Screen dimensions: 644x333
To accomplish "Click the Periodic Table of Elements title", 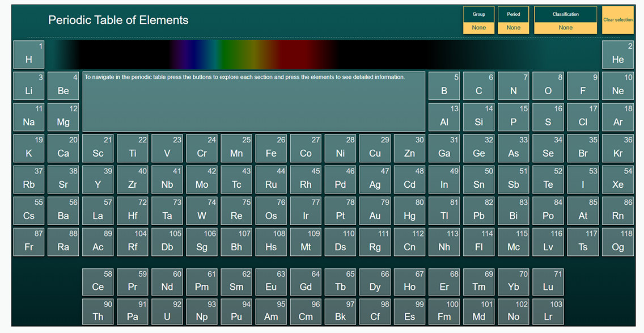I will pos(118,20).
